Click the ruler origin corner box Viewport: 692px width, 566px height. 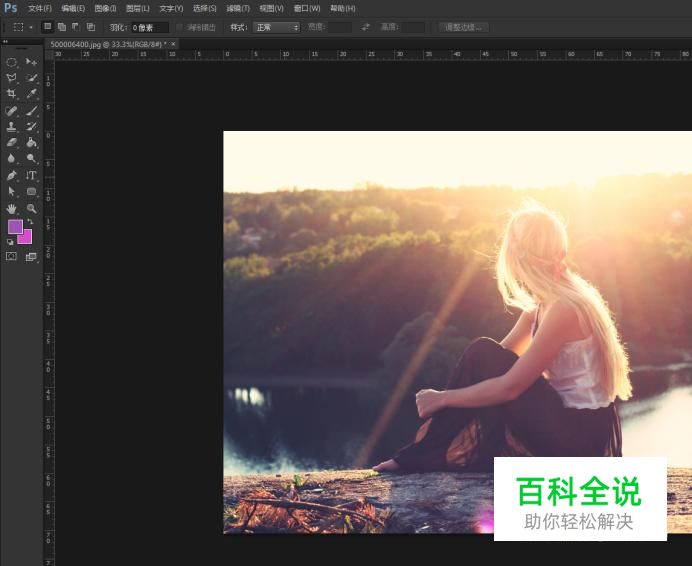tap(49, 55)
